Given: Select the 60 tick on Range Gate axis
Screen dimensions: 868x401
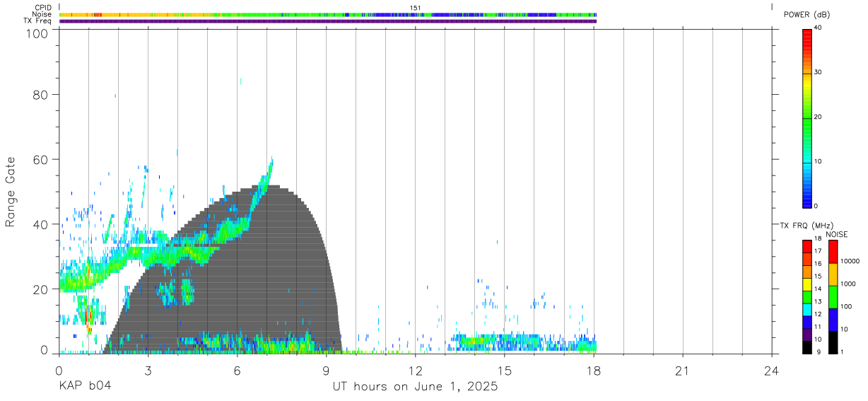Looking at the screenshot, I should click(40, 160).
